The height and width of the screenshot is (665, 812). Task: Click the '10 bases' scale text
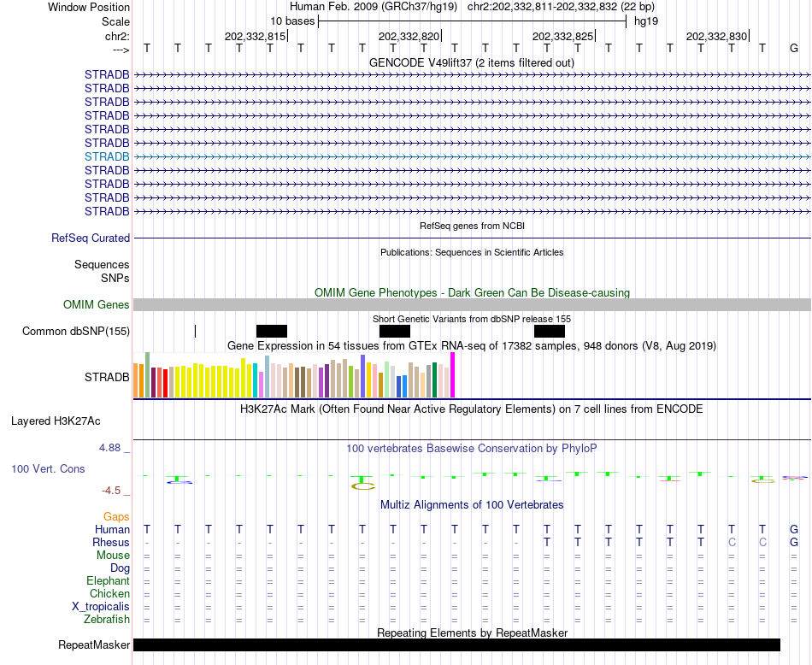[x=292, y=21]
